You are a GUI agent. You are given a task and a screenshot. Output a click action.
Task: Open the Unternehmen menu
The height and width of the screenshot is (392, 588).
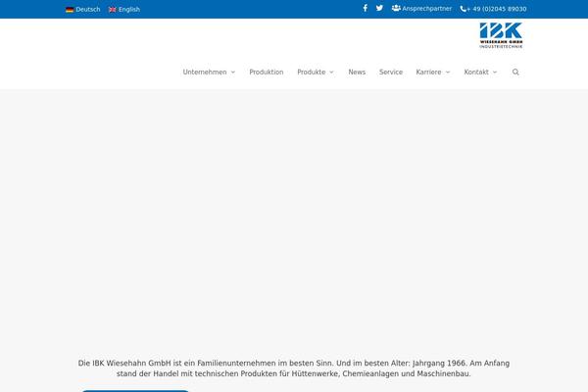tap(205, 72)
